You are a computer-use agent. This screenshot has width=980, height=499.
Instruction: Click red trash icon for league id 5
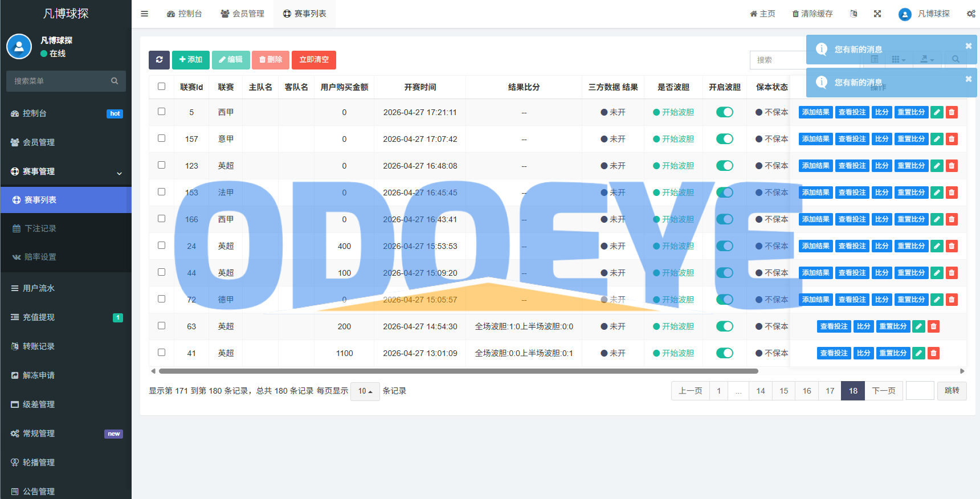(x=952, y=112)
